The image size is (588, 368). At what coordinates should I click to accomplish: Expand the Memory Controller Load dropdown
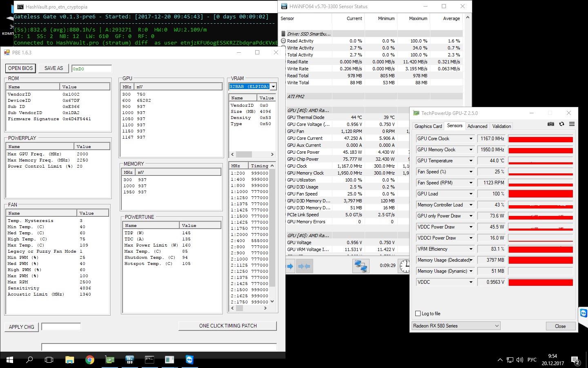tap(471, 205)
